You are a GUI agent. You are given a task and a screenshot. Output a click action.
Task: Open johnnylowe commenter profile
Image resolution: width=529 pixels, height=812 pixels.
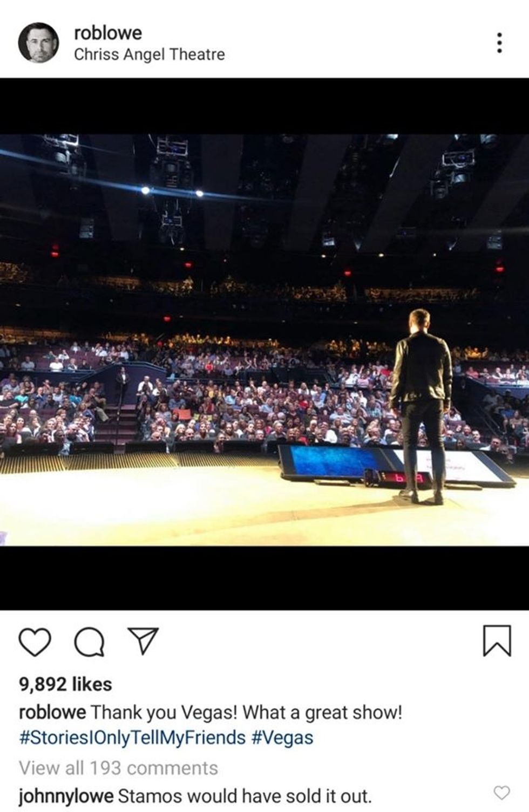(66, 796)
